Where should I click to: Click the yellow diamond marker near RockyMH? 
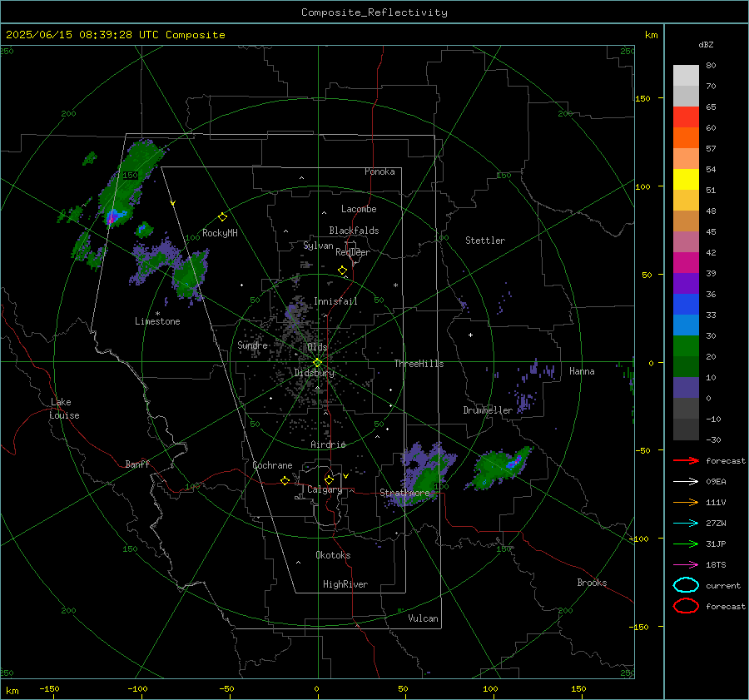[222, 217]
